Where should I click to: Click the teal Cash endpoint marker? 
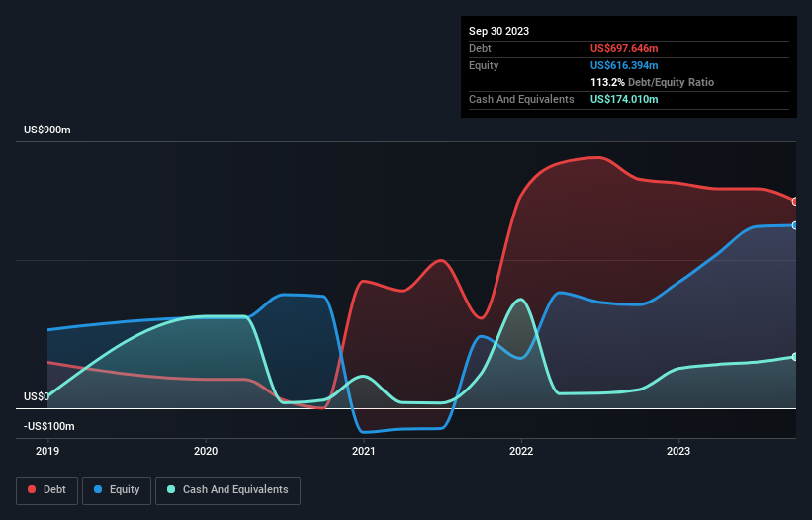(x=795, y=357)
